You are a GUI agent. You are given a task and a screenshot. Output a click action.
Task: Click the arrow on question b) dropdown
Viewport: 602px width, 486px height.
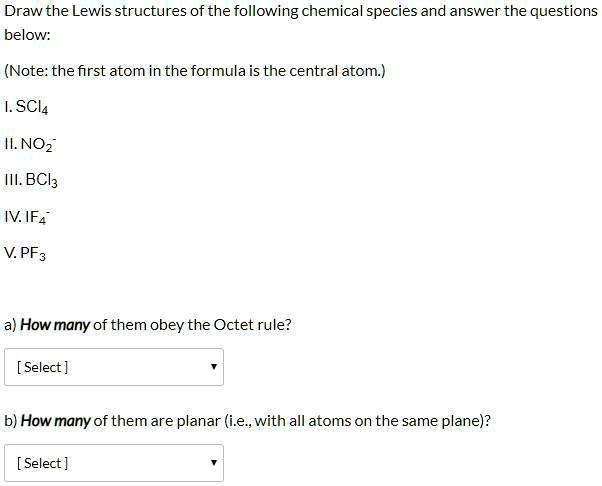[x=214, y=463]
